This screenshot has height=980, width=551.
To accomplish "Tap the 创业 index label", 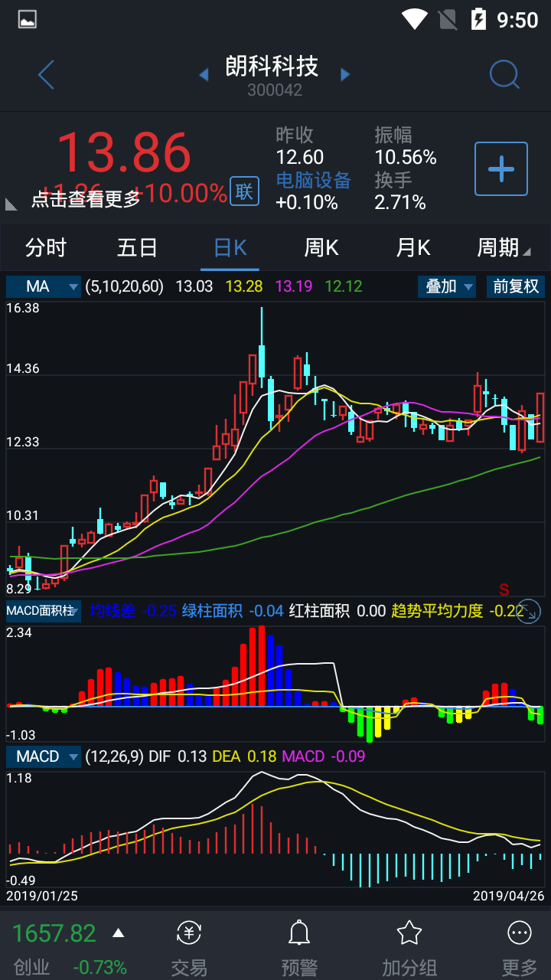I will tap(32, 967).
